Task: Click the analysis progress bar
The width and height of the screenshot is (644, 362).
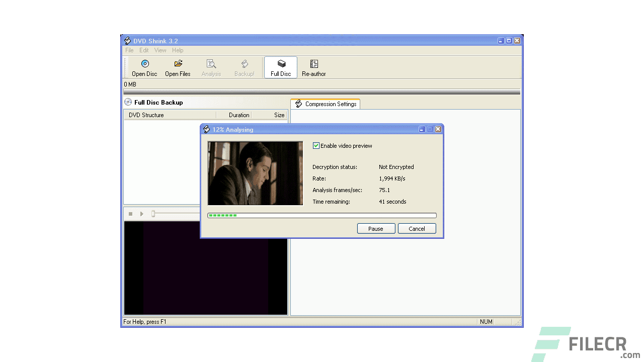Action: [x=322, y=215]
